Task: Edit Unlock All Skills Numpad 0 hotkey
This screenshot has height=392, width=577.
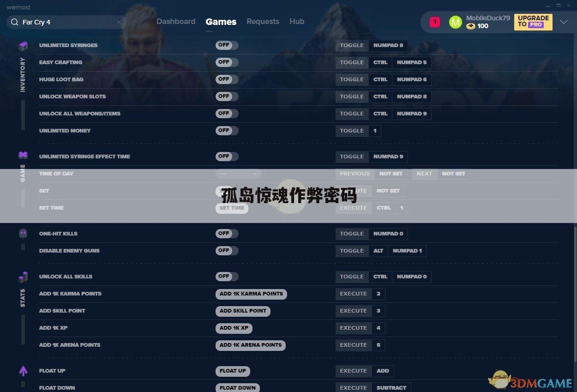Action: tap(412, 277)
